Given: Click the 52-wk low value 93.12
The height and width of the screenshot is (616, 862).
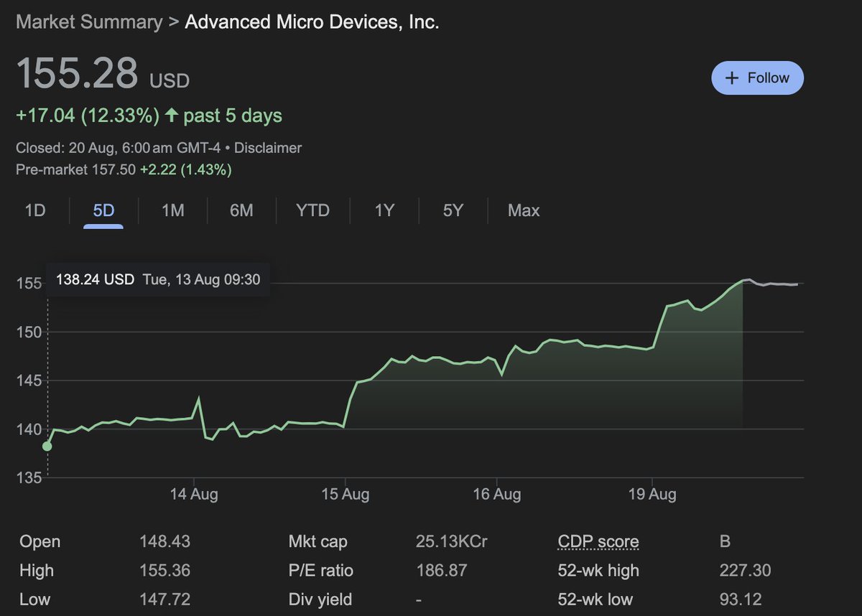Looking at the screenshot, I should click(x=741, y=599).
